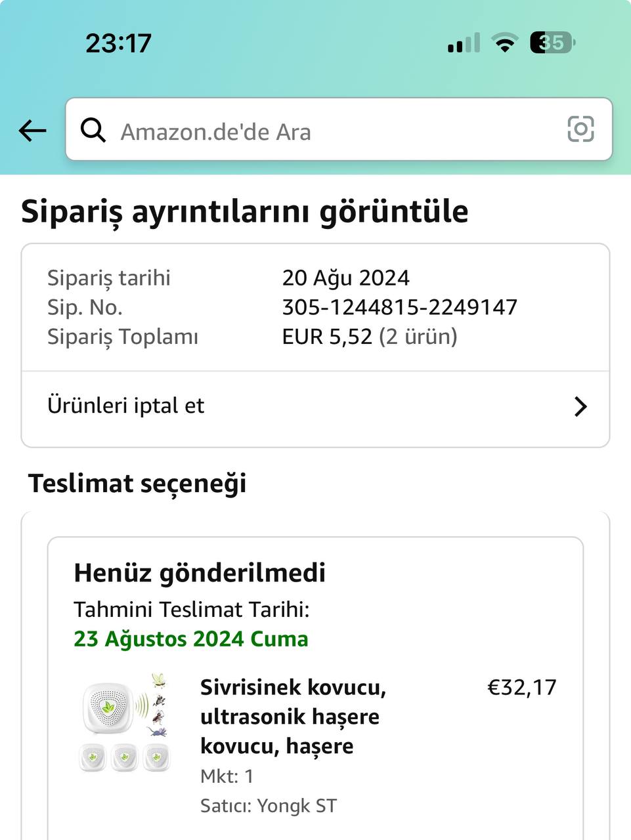Image resolution: width=631 pixels, height=840 pixels.
Task: Tap the Mkt: 1 quantity label
Action: [x=227, y=776]
